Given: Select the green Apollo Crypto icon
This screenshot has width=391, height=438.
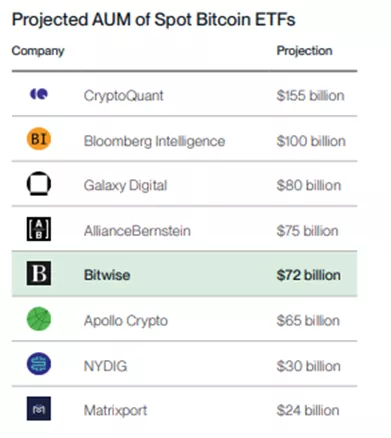Looking at the screenshot, I should point(39,319).
